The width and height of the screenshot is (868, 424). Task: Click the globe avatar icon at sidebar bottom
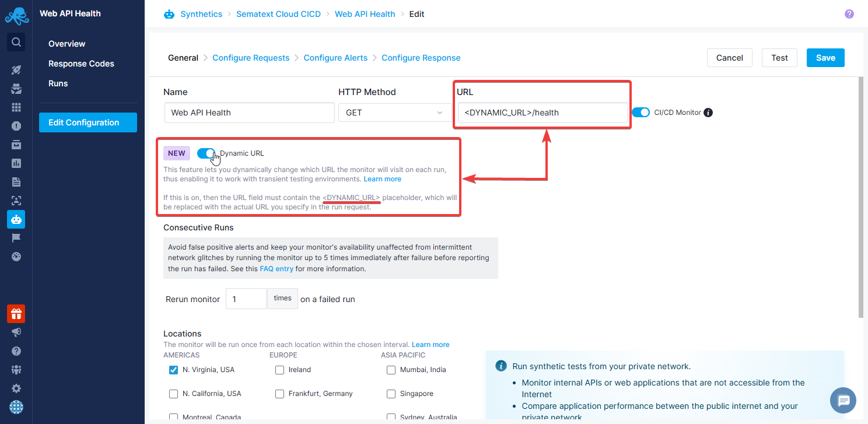pyautogui.click(x=16, y=407)
